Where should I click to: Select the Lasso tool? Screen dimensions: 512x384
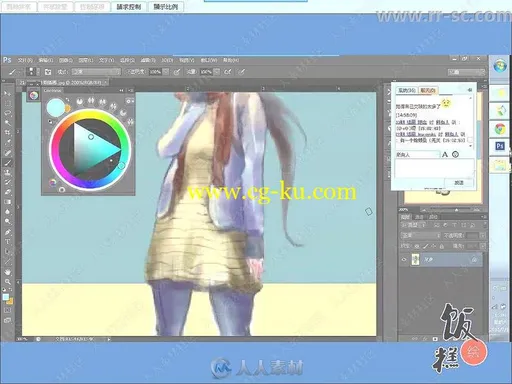pyautogui.click(x=7, y=113)
